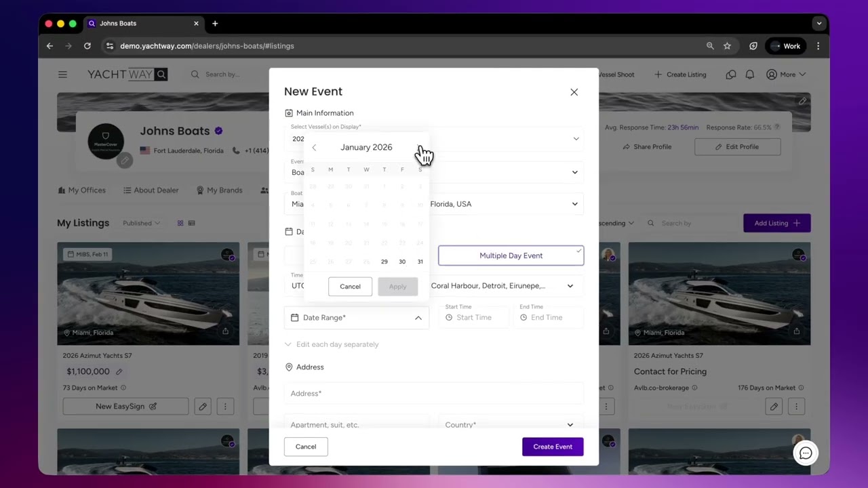Collapse the Date Range field
The height and width of the screenshot is (488, 868).
click(418, 317)
